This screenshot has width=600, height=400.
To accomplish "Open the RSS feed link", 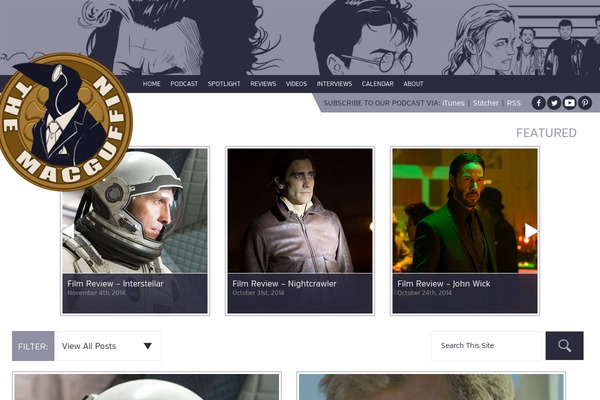I will pos(514,103).
